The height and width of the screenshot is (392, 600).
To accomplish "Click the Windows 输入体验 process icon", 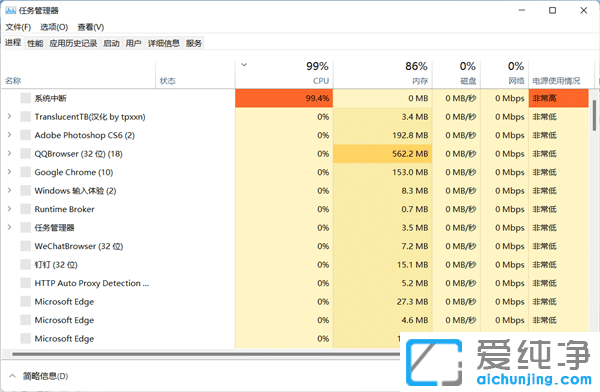I will coord(26,191).
